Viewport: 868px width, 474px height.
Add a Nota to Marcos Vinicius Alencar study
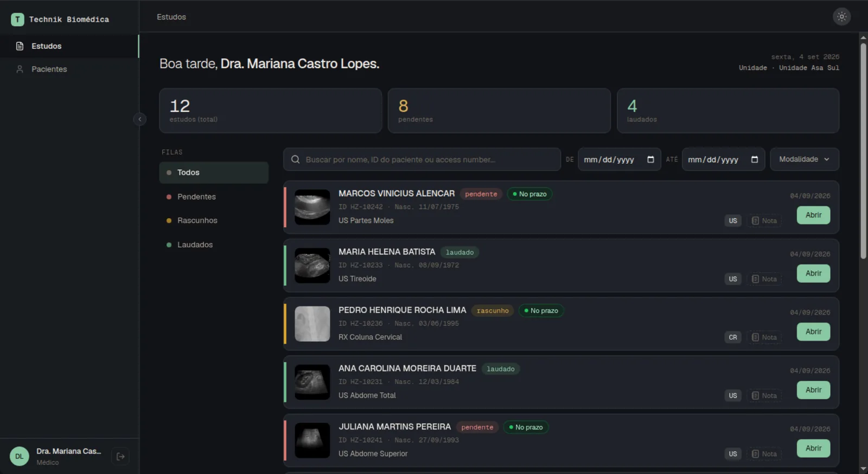764,221
